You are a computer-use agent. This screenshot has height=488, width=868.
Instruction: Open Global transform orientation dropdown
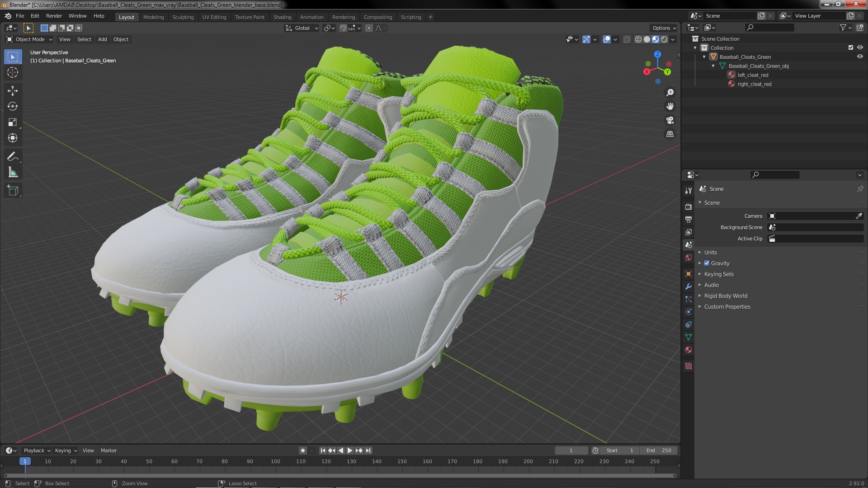[302, 28]
